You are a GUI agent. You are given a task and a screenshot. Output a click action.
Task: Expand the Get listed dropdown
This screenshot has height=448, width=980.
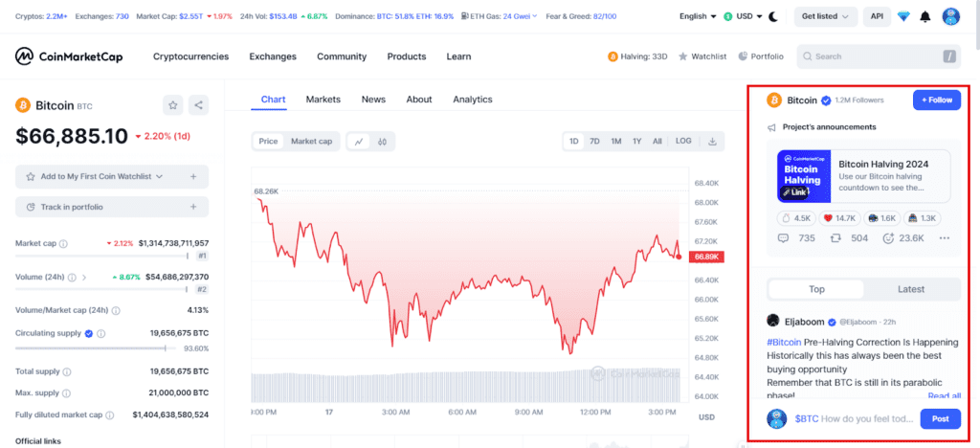826,16
